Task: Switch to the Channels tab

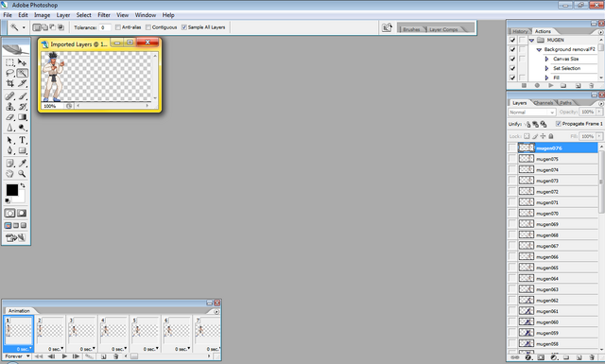Action: (x=544, y=103)
